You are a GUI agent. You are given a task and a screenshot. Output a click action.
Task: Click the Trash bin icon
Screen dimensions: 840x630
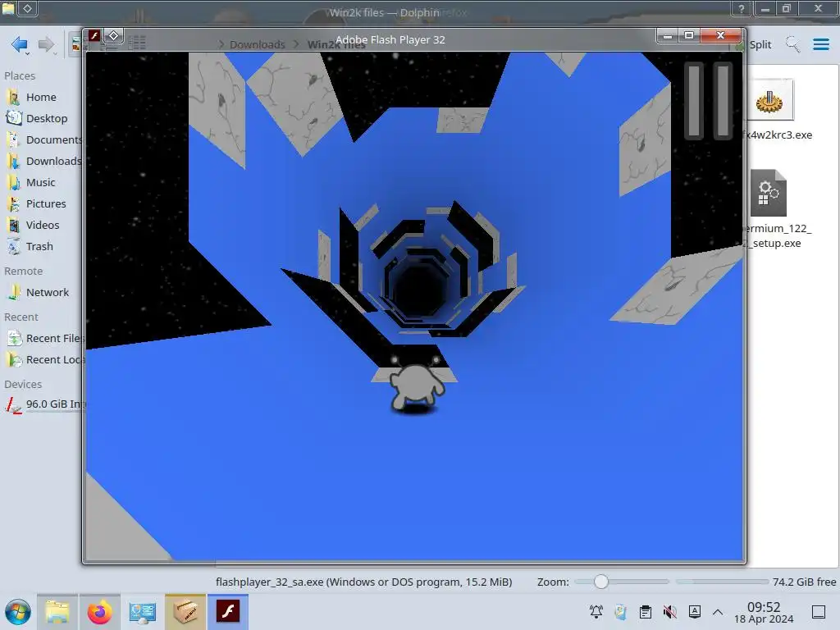click(x=13, y=247)
